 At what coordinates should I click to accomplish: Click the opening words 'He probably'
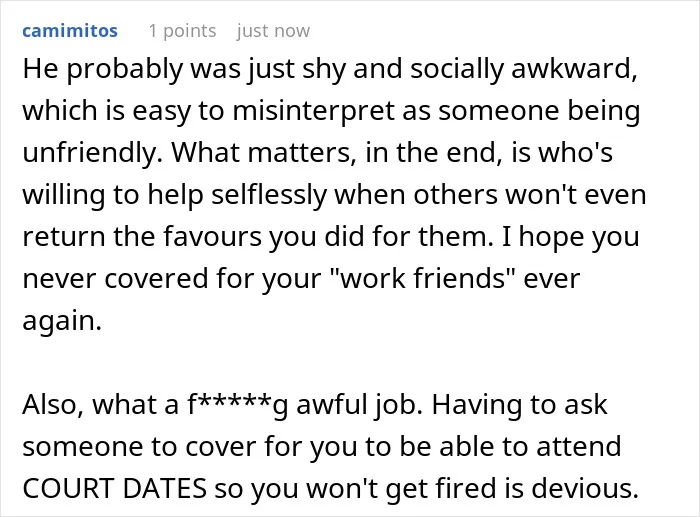click(x=103, y=70)
